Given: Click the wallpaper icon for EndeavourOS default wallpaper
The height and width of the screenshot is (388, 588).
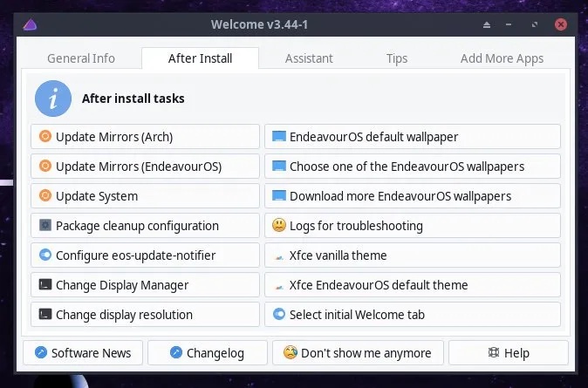Looking at the screenshot, I should pyautogui.click(x=279, y=137).
